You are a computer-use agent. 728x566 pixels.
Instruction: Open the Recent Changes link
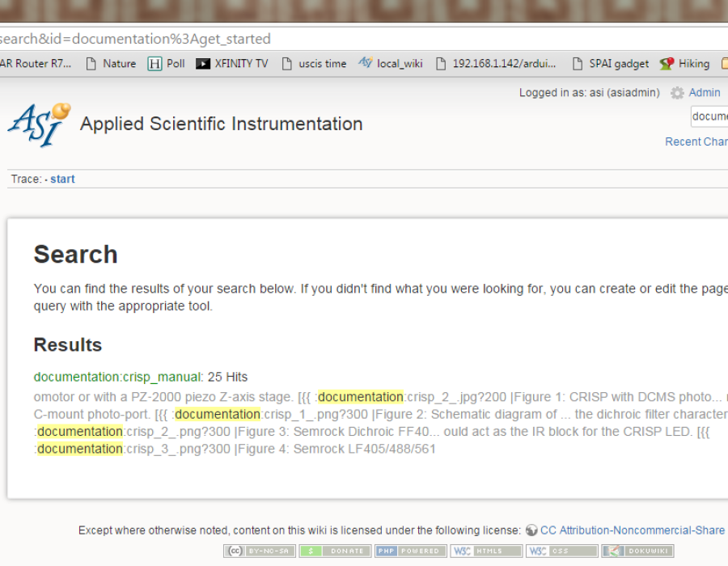696,141
